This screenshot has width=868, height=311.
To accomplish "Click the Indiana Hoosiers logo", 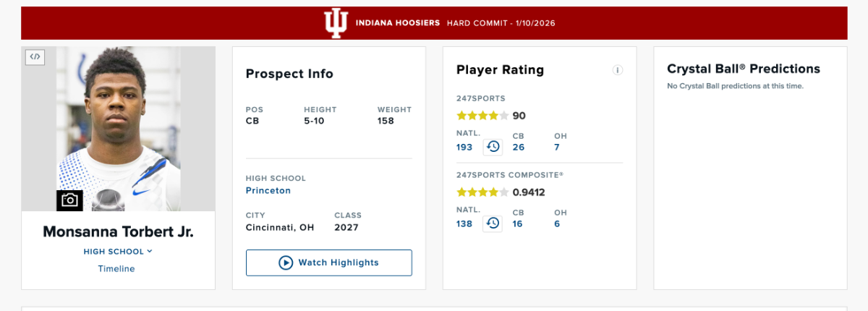I will coord(335,23).
